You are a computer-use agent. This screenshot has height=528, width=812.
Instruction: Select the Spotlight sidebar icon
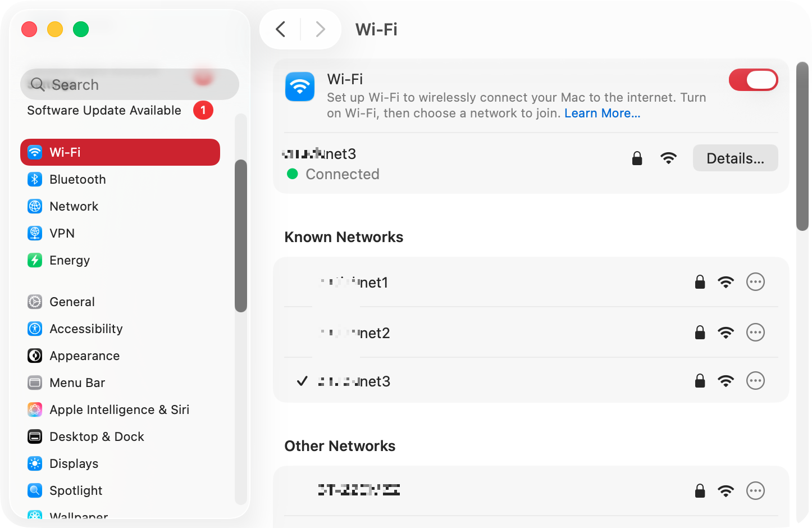coord(35,490)
